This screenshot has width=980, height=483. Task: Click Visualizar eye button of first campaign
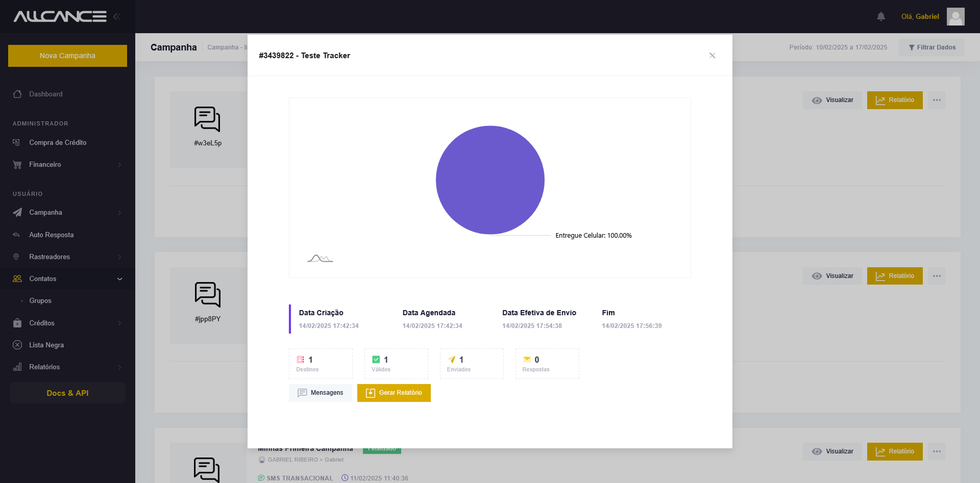point(832,100)
